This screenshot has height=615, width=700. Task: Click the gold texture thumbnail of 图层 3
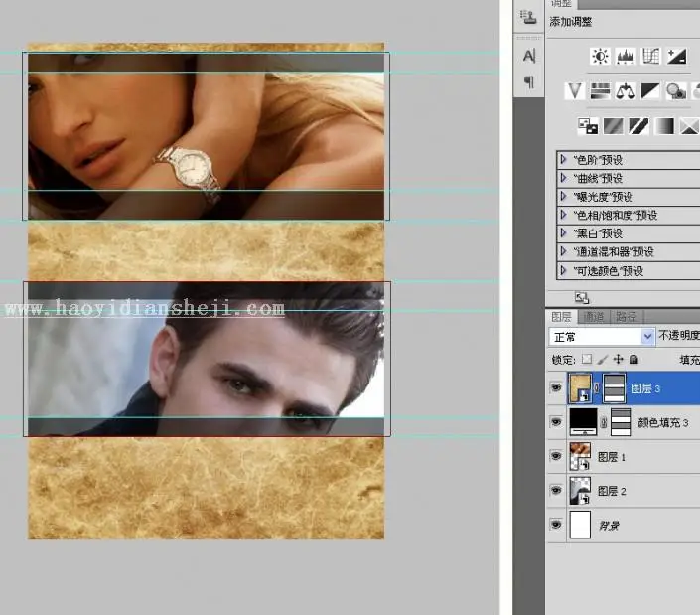click(580, 387)
